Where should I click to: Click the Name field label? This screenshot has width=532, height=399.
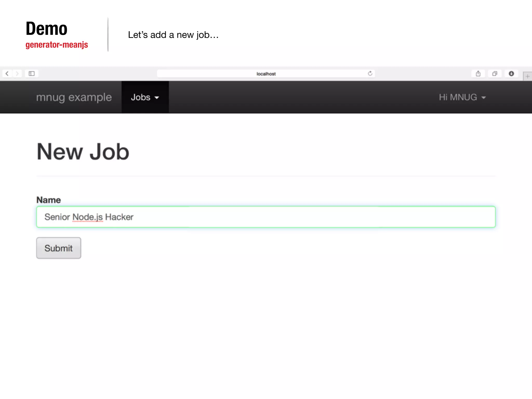[x=49, y=200]
